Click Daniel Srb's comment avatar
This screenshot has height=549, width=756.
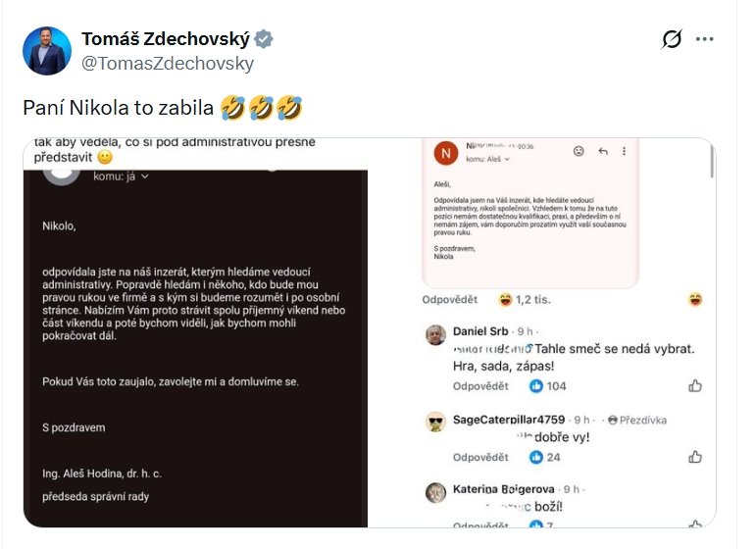(435, 334)
